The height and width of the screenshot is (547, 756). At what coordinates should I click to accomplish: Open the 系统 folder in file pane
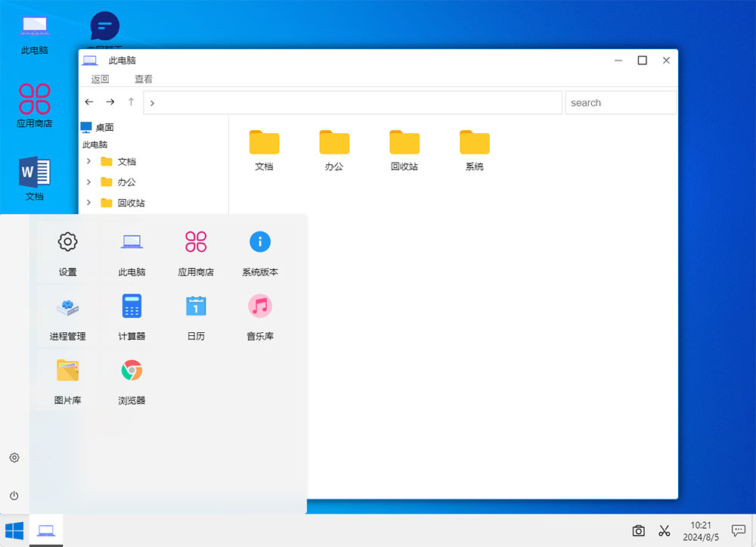point(475,150)
